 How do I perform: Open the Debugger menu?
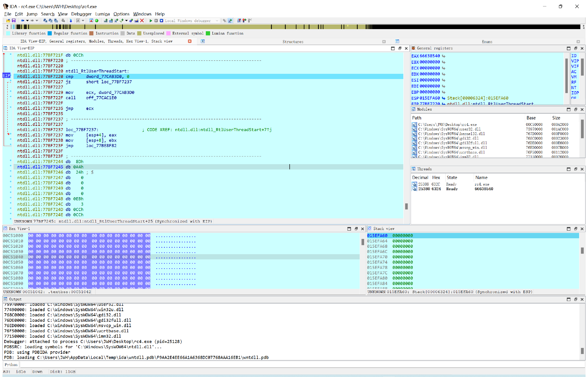(81, 14)
